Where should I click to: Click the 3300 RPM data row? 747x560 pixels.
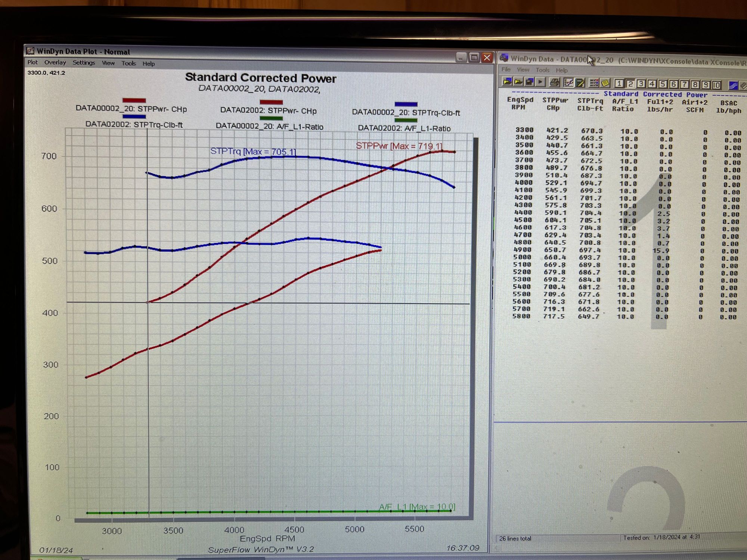click(524, 130)
